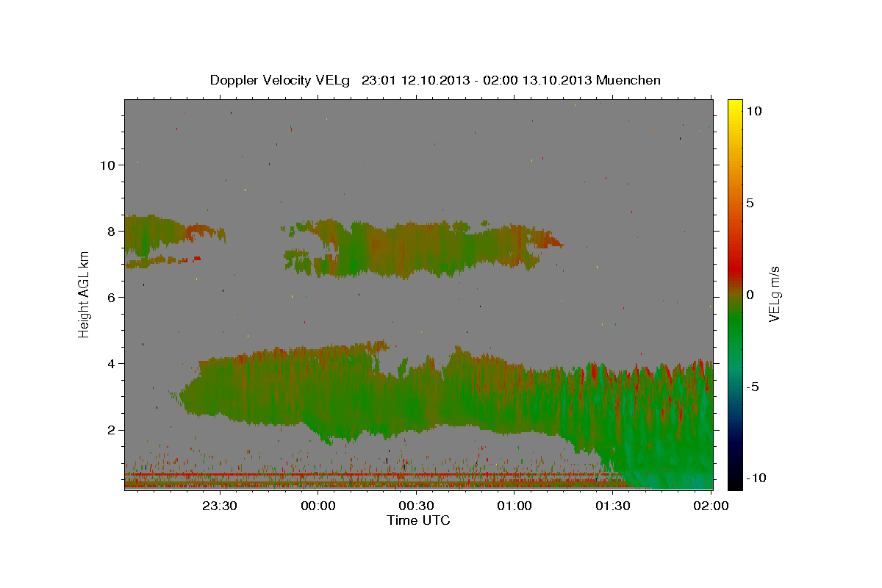Click the colorbar label VELg m/s

[774, 294]
